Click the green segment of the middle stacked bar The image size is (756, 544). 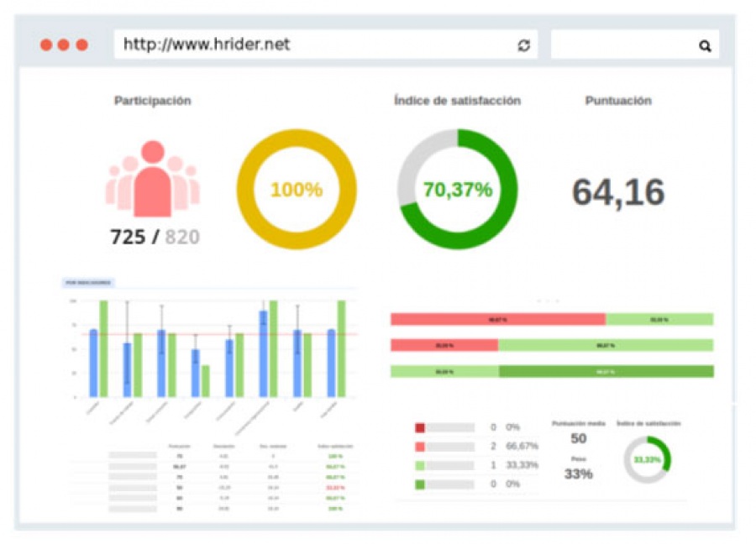[x=606, y=346]
